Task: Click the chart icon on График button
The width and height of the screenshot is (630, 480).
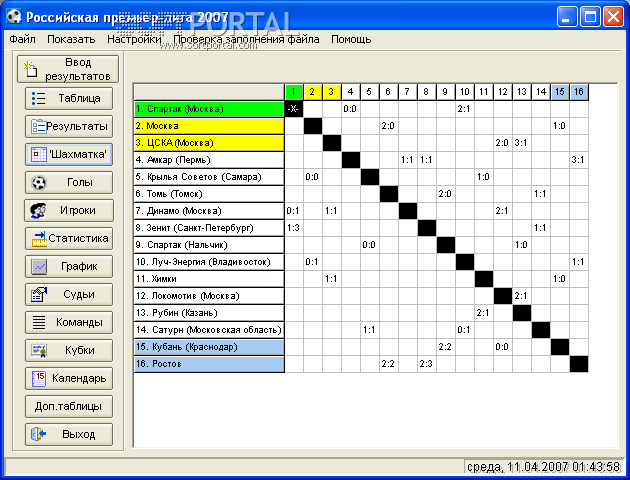Action: [x=39, y=267]
